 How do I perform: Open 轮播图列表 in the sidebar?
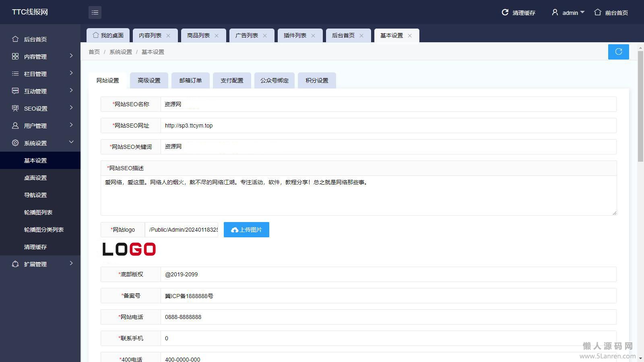pos(38,212)
